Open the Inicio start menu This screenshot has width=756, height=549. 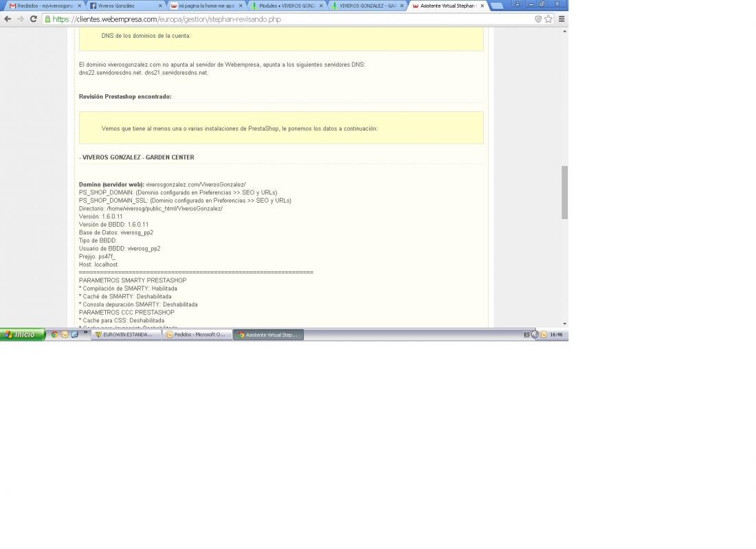23,335
